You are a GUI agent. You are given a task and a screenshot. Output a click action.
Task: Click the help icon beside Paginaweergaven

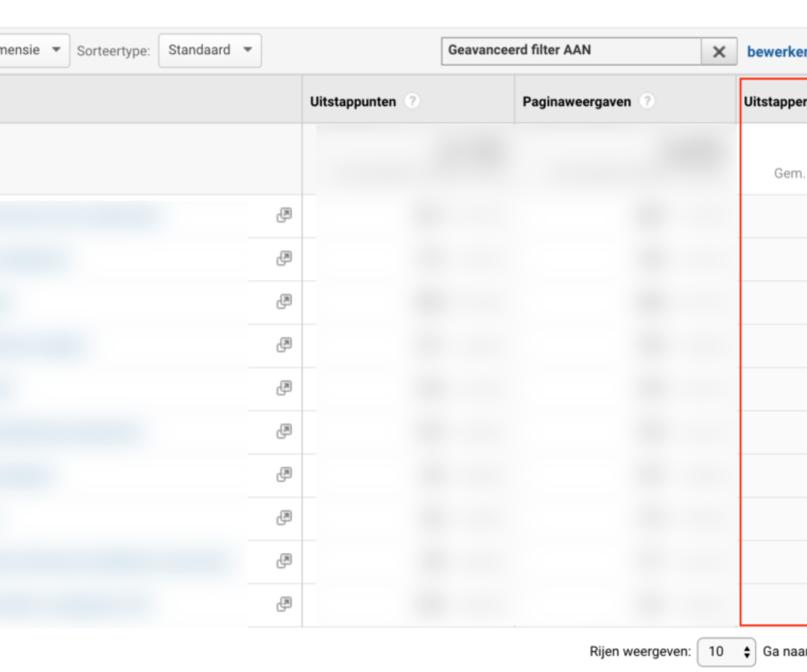[x=647, y=101]
